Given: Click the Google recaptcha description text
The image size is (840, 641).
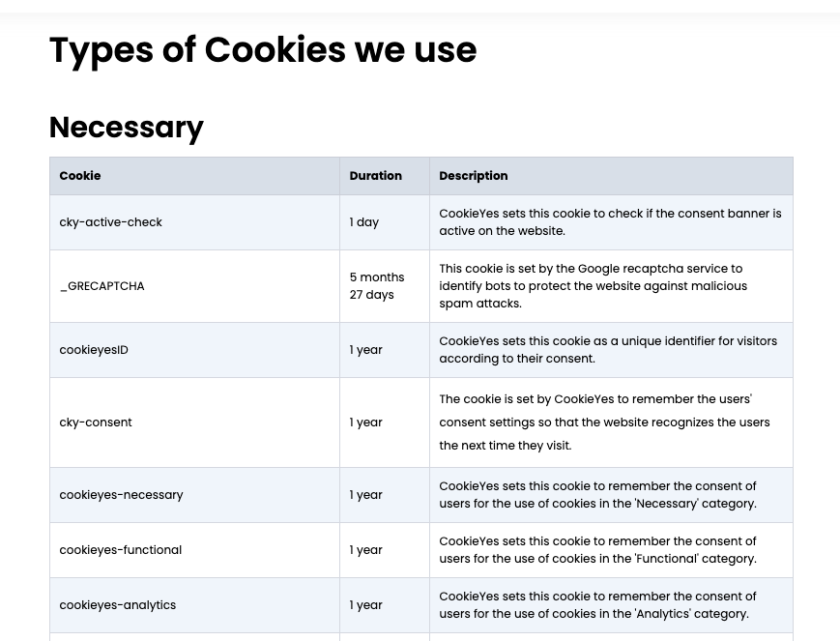Looking at the screenshot, I should pos(593,286).
